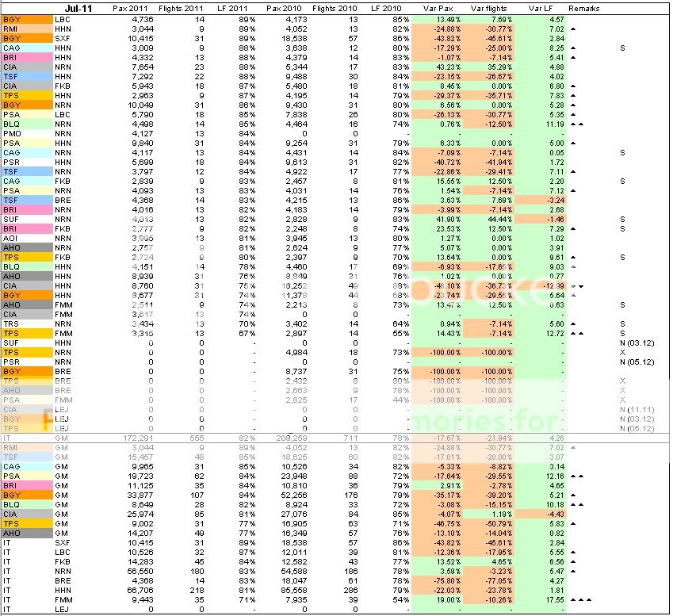Select the Remarks column header
The image size is (673, 616).
click(x=584, y=8)
